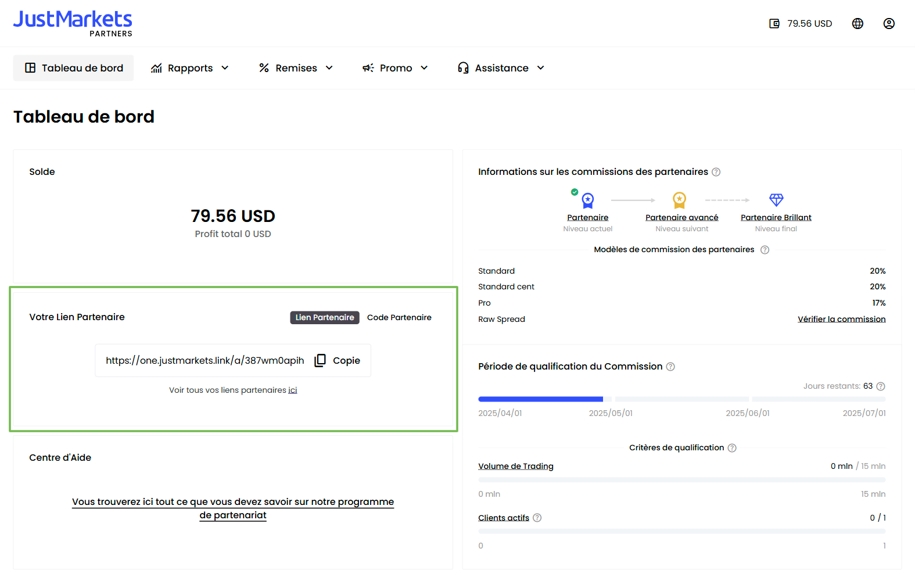Open the Centre d'Aide partnership program link
Viewport: 915px width, 588px height.
click(233, 508)
